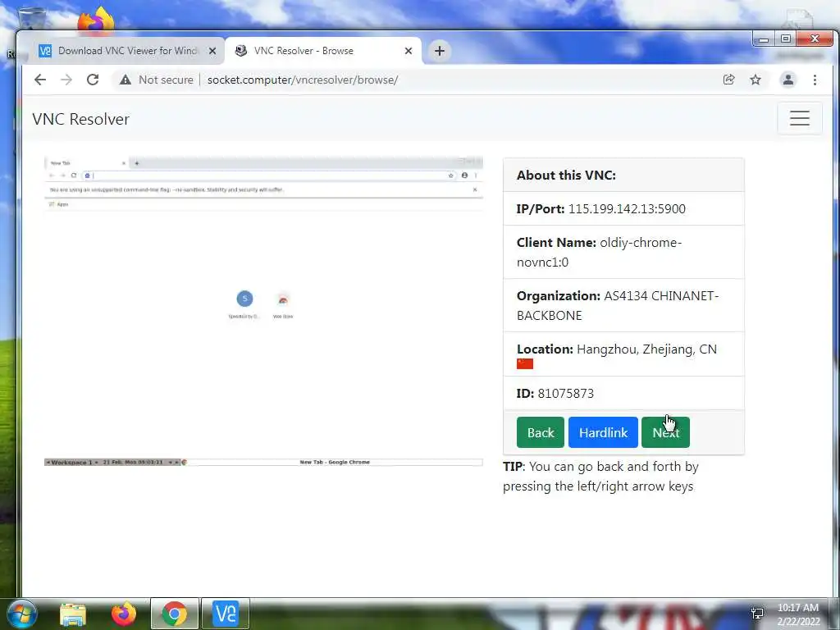Screen dimensions: 840x630
Task: Open the VNC screenshot preview thumbnail
Action: (263, 311)
